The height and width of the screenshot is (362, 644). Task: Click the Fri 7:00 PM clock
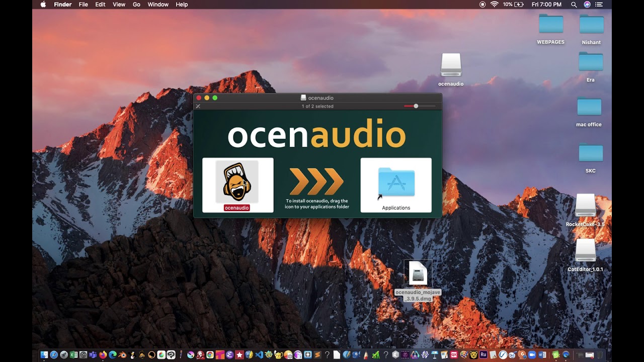[x=546, y=5]
